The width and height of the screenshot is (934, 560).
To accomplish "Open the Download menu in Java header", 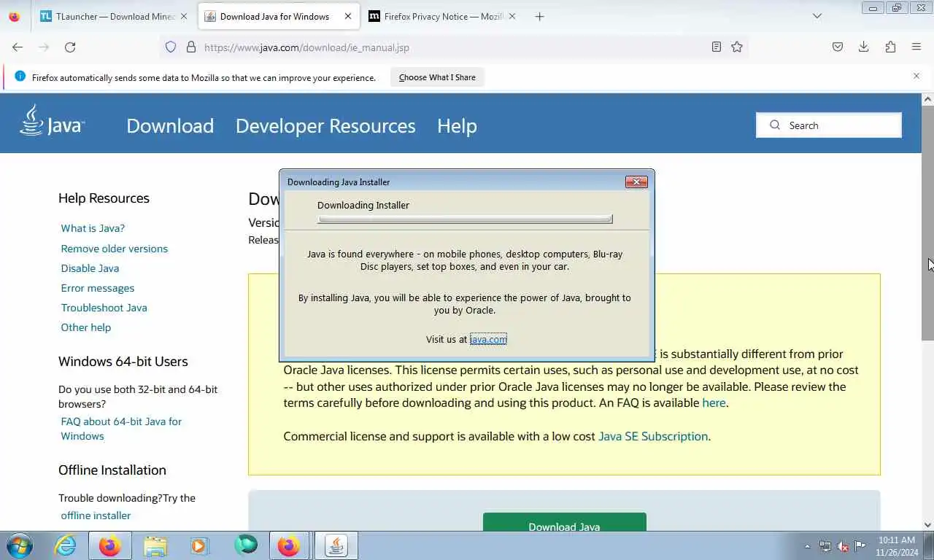I will (x=170, y=125).
